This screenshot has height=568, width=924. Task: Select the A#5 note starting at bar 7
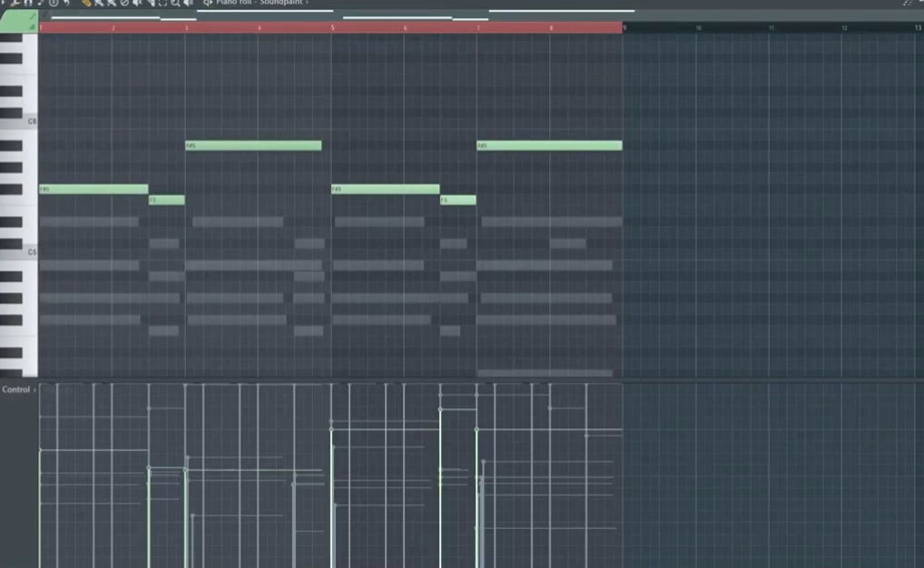tap(549, 145)
